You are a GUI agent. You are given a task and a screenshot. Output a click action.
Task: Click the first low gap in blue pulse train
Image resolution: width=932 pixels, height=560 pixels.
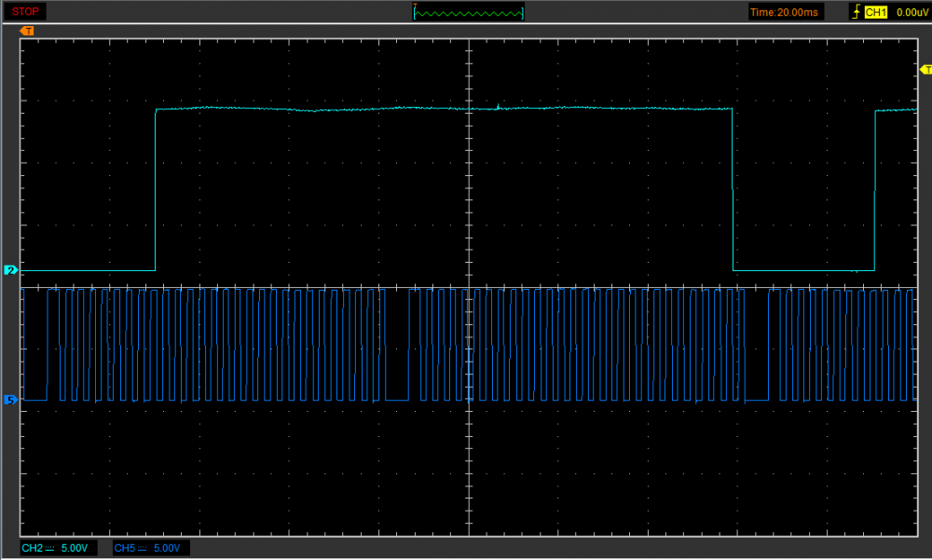pyautogui.click(x=396, y=399)
